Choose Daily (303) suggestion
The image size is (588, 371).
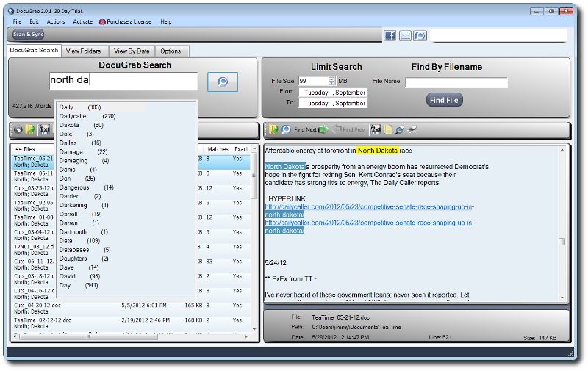pos(79,107)
